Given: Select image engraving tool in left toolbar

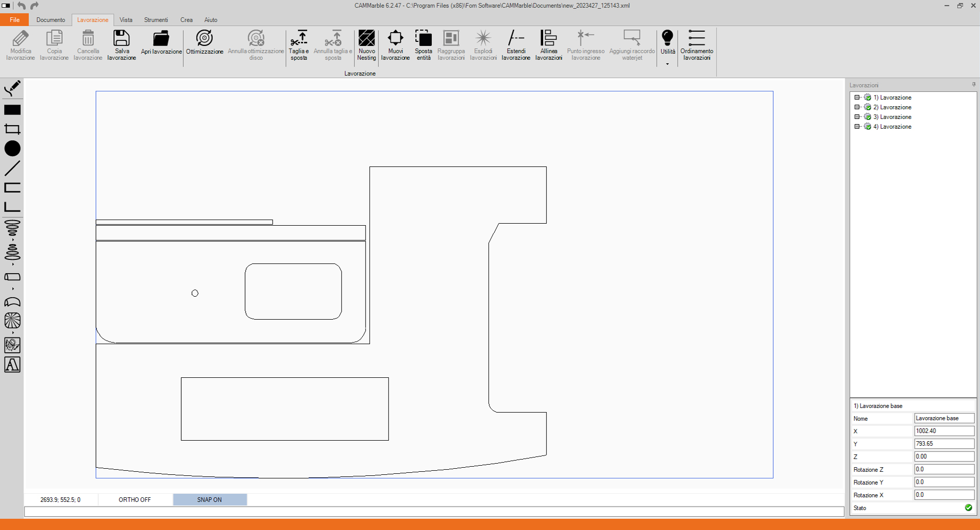Looking at the screenshot, I should pos(12,345).
